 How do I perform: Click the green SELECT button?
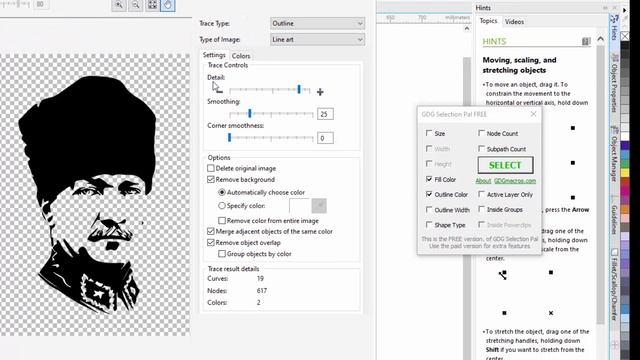505,165
